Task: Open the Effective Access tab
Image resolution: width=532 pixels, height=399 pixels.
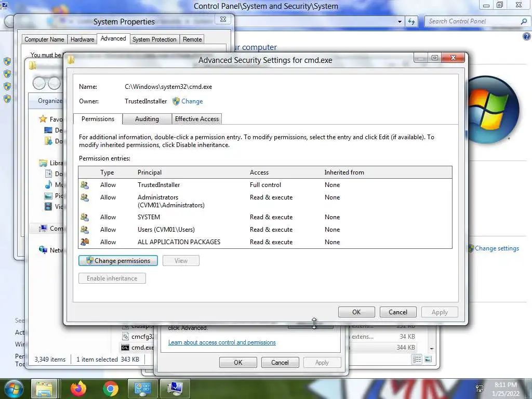Action: click(197, 119)
